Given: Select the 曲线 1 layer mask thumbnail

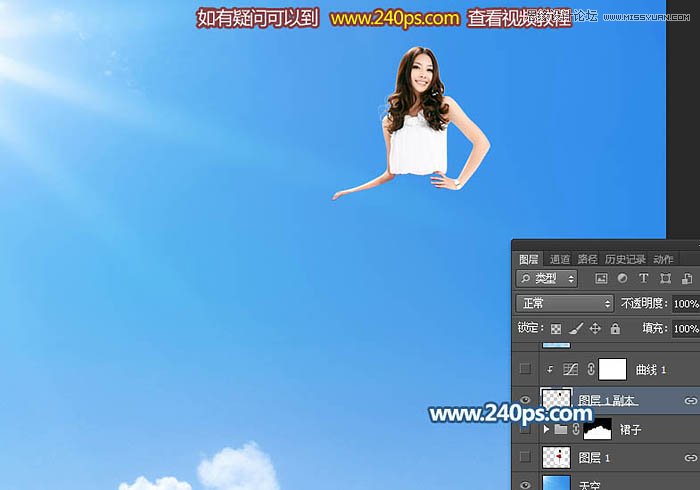Looking at the screenshot, I should (x=612, y=369).
